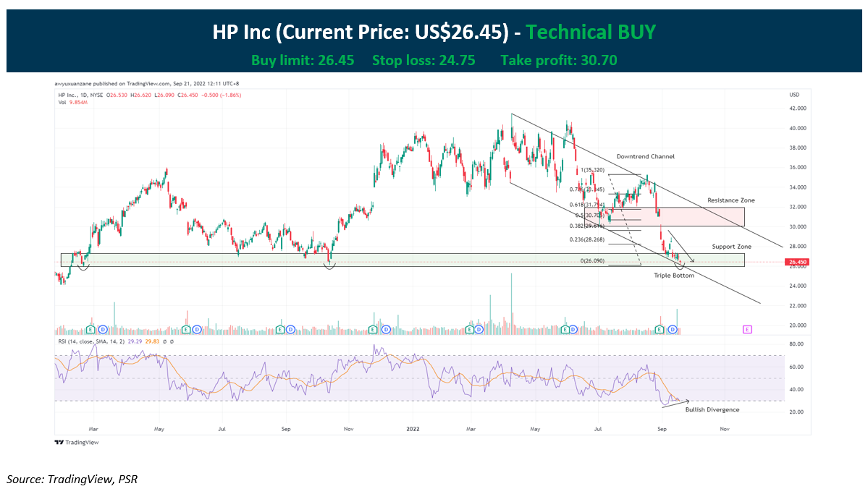868x494 pixels.
Task: Click the Resistance Zone label
Action: [x=730, y=200]
